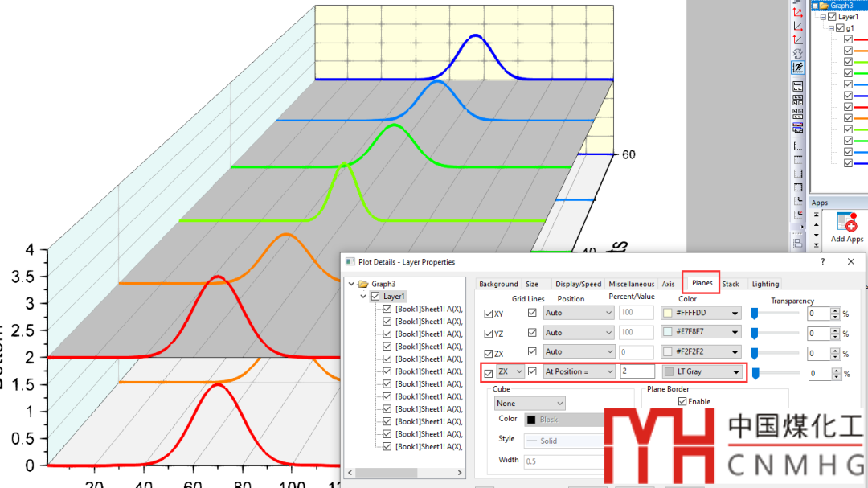This screenshot has height=488, width=868.
Task: Click the down arrow in Apps panel
Action: (816, 235)
